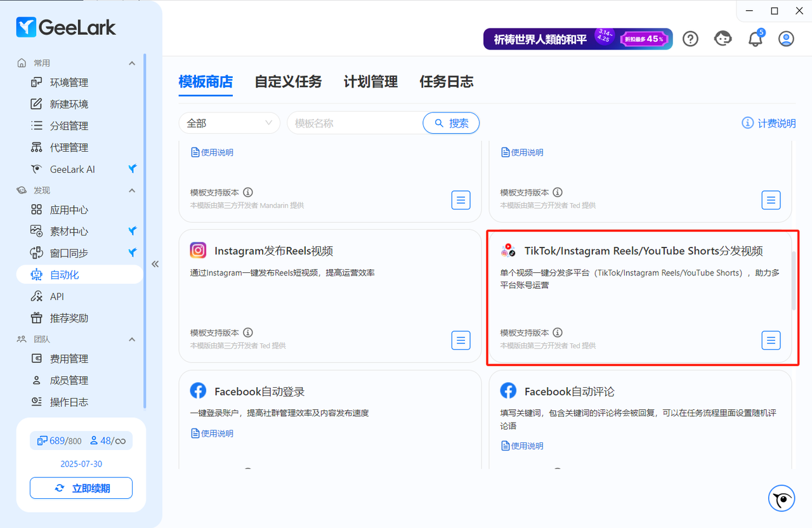Image resolution: width=812 pixels, height=528 pixels.
Task: Click the 素材中心 badge marker
Action: (132, 231)
